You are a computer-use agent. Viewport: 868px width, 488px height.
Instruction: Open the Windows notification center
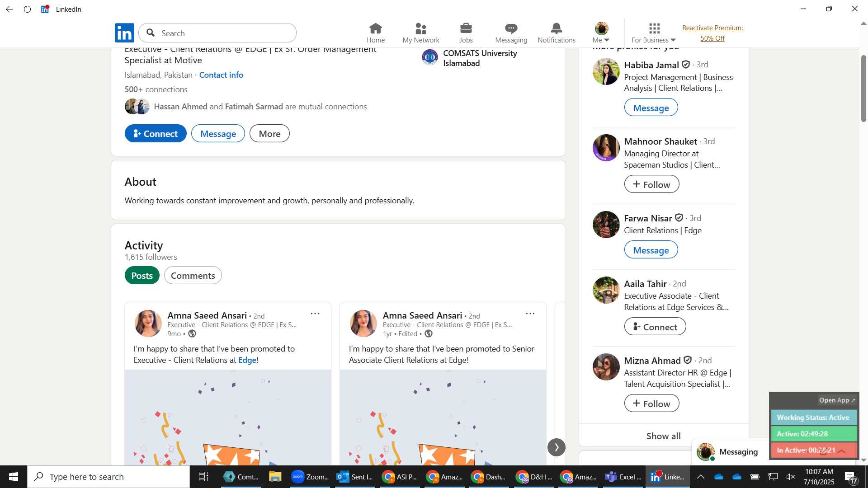851,477
